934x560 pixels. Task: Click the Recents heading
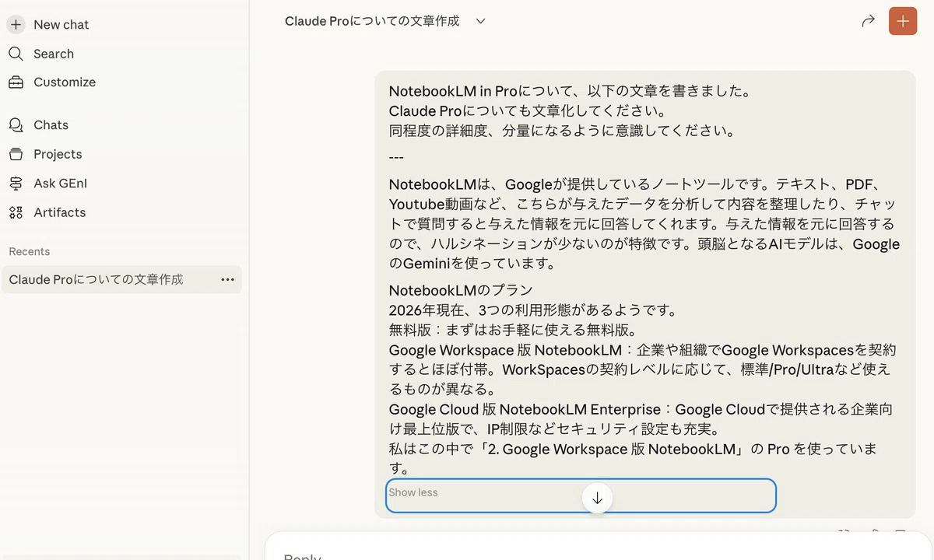coord(30,251)
